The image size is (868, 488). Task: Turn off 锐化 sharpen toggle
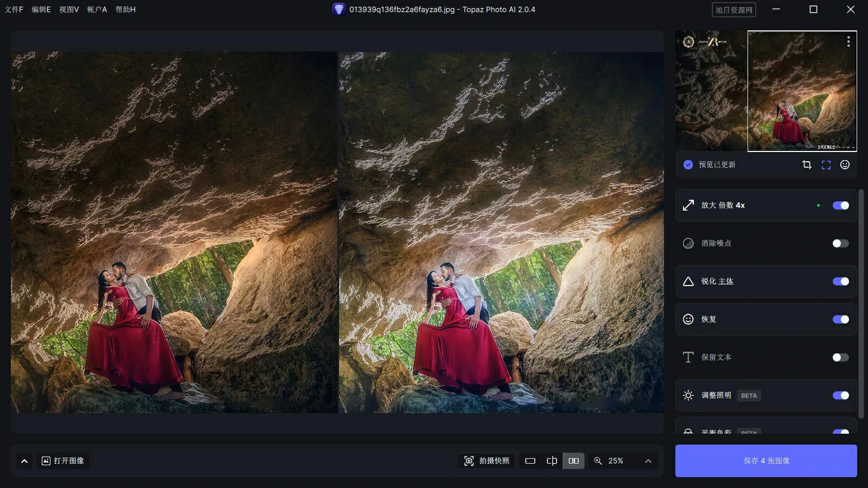(840, 281)
